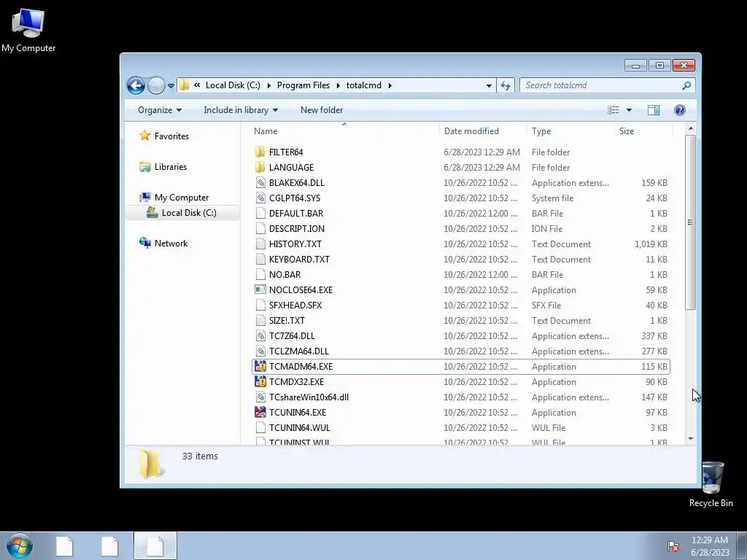Open the view options dropdown arrow
This screenshot has height=560, width=747.
629,110
